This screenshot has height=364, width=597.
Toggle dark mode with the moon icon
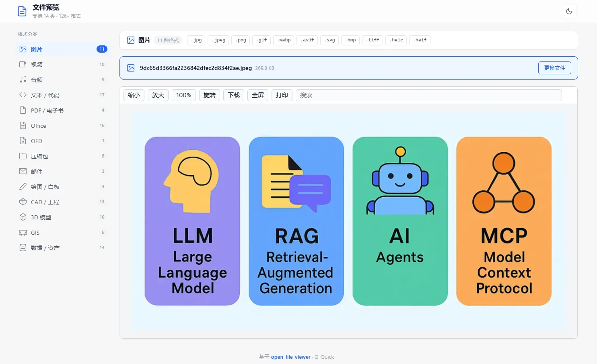(569, 11)
